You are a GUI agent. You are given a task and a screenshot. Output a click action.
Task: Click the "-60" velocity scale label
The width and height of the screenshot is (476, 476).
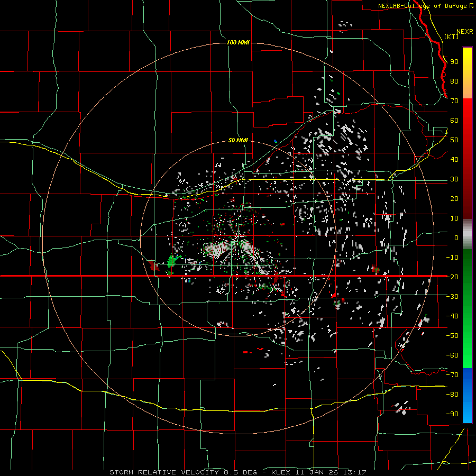452,355
